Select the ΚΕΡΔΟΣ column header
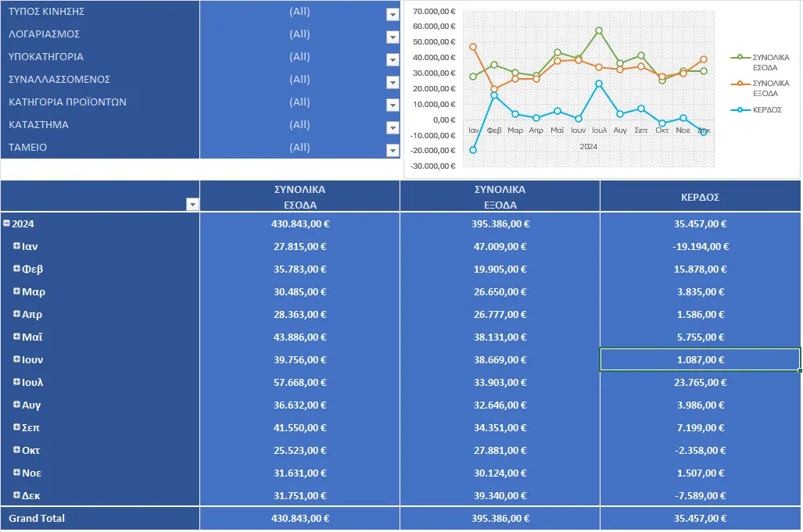Screen dimensions: 803x532 (700, 196)
